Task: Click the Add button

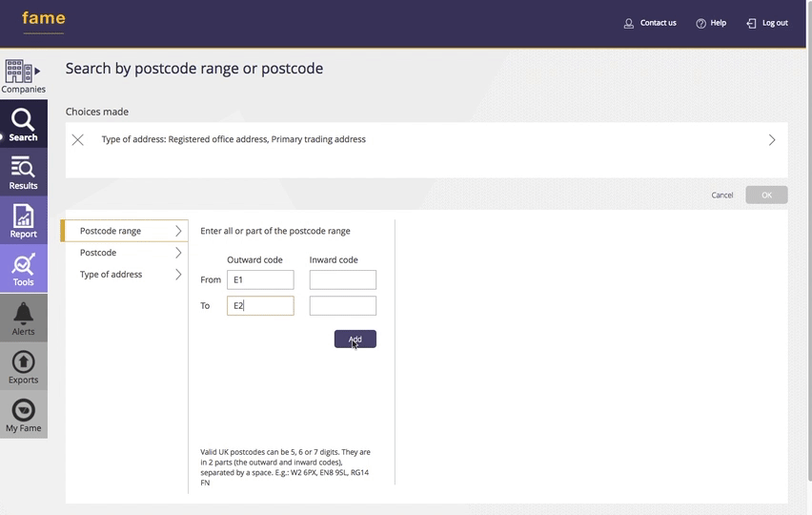Action: click(355, 340)
